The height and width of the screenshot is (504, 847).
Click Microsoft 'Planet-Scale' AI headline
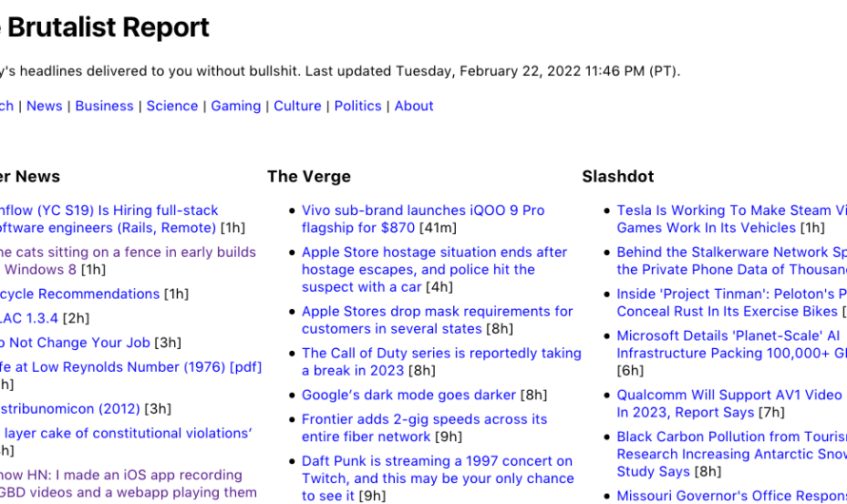(x=730, y=336)
